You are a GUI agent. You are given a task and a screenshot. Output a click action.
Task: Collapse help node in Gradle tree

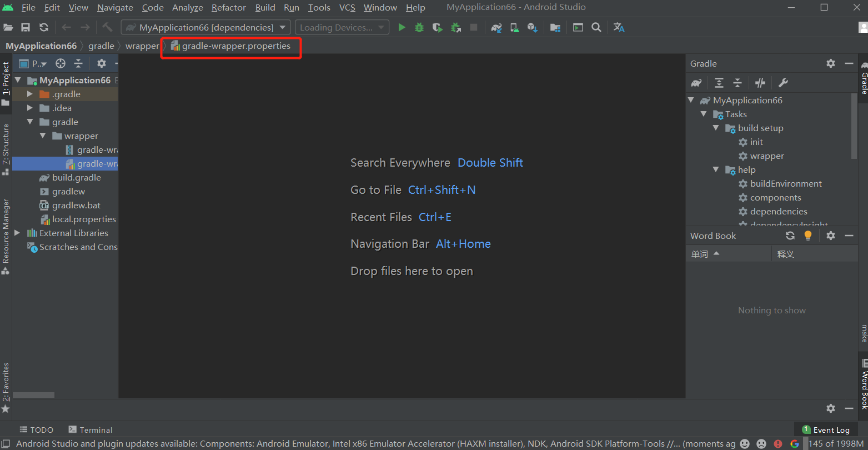click(x=716, y=169)
